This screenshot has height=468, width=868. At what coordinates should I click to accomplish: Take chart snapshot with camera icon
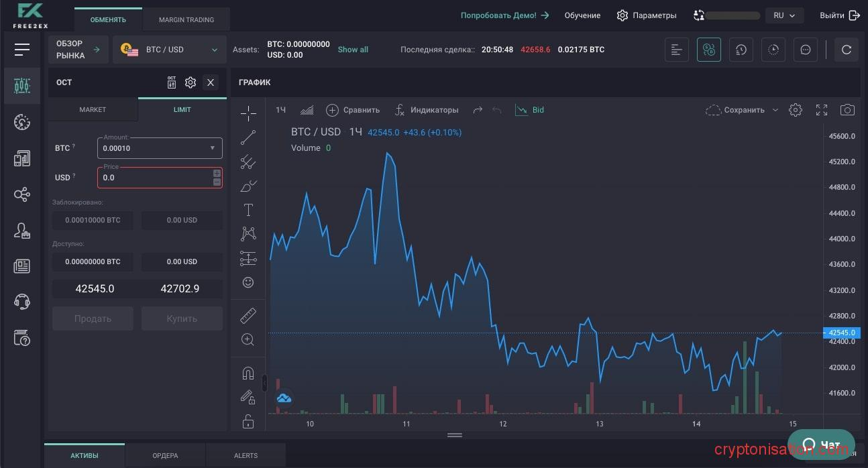(x=847, y=110)
